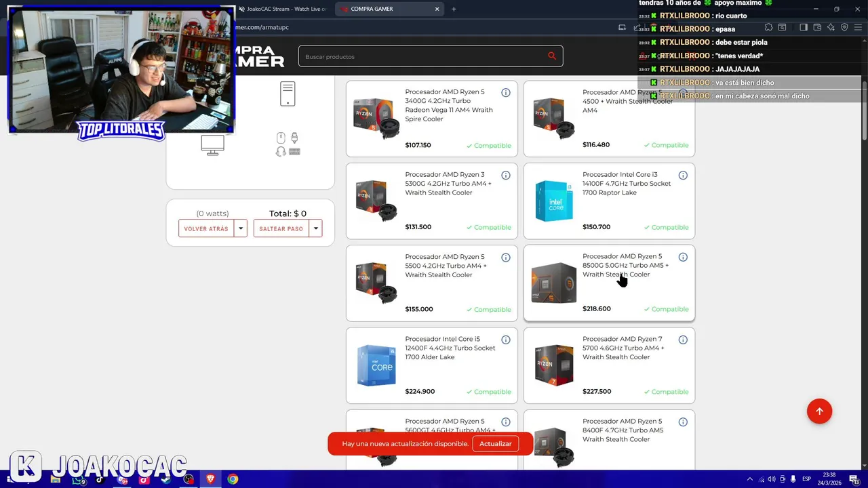Open a new browser tab with plus button
Image resolution: width=868 pixels, height=488 pixels.
[454, 9]
